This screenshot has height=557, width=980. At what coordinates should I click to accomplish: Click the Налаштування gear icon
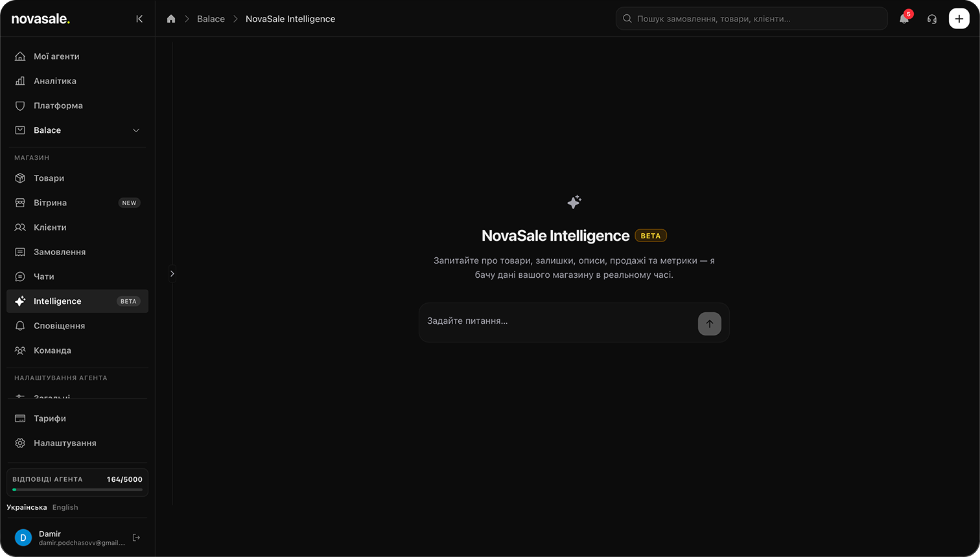20,443
